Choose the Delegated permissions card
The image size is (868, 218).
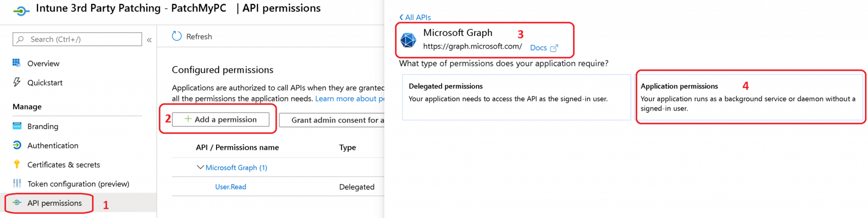coord(516,97)
